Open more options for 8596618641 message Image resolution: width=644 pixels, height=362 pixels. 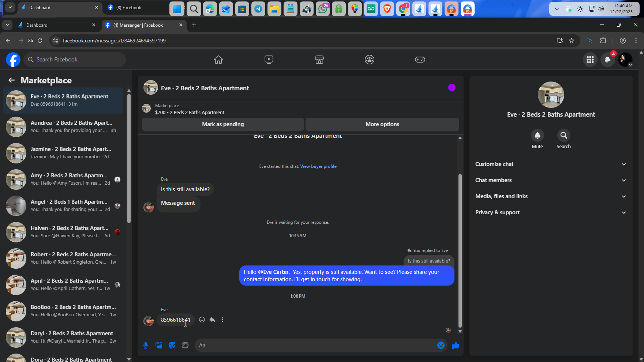(222, 320)
